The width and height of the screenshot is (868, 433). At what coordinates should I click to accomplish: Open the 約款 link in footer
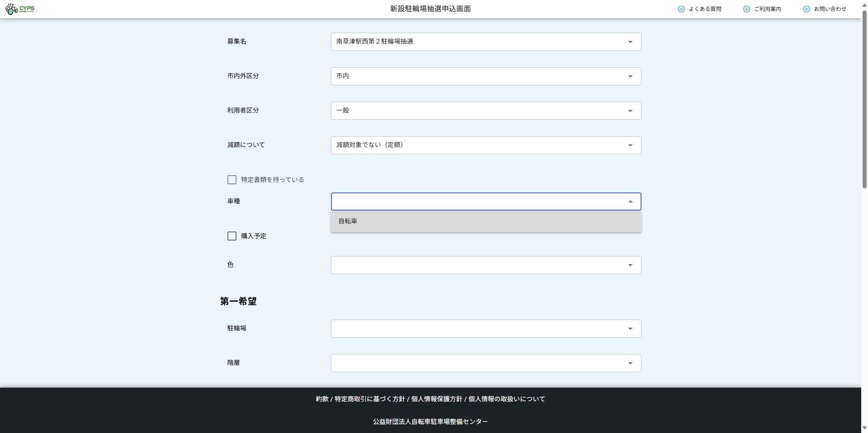tap(322, 399)
